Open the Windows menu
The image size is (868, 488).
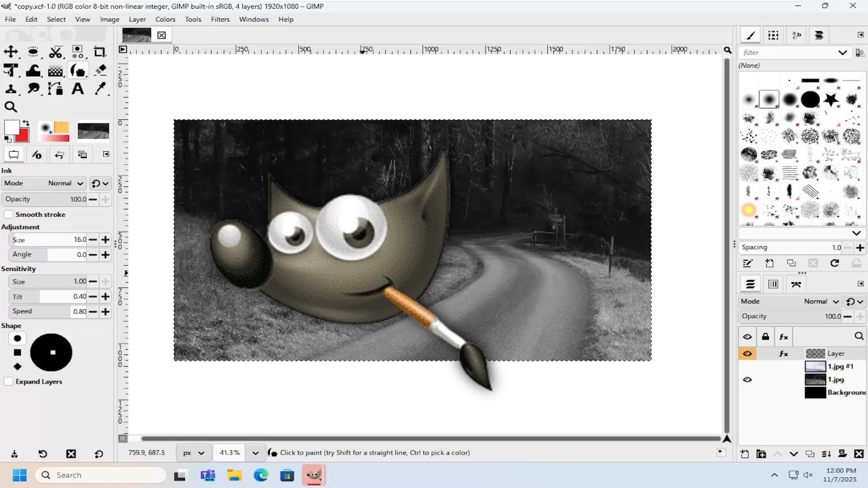point(254,19)
